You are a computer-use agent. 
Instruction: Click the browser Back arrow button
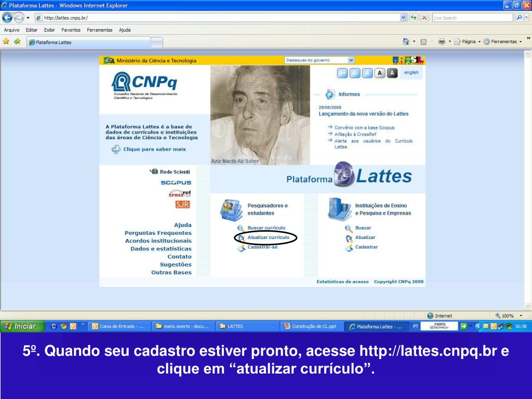[7, 18]
